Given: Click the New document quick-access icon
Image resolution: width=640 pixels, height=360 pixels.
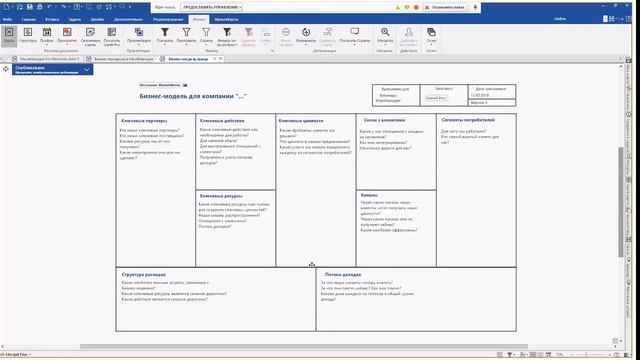Looking at the screenshot, I should pos(7,7).
